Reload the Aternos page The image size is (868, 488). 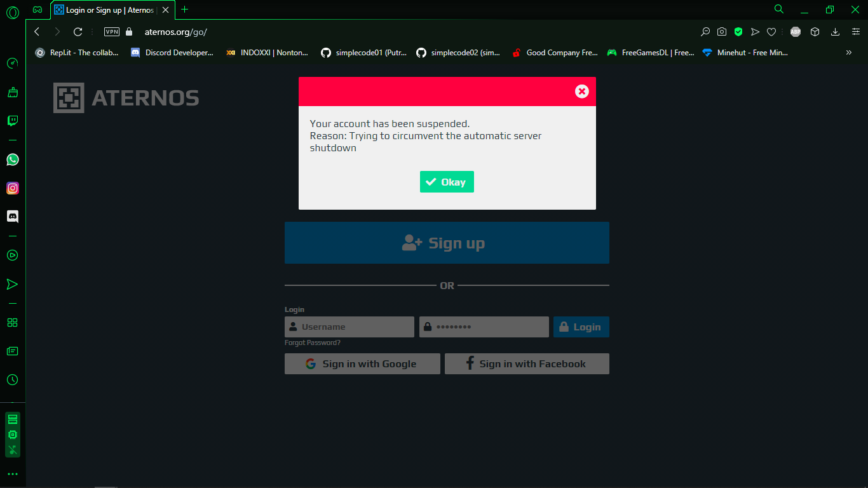(x=78, y=32)
